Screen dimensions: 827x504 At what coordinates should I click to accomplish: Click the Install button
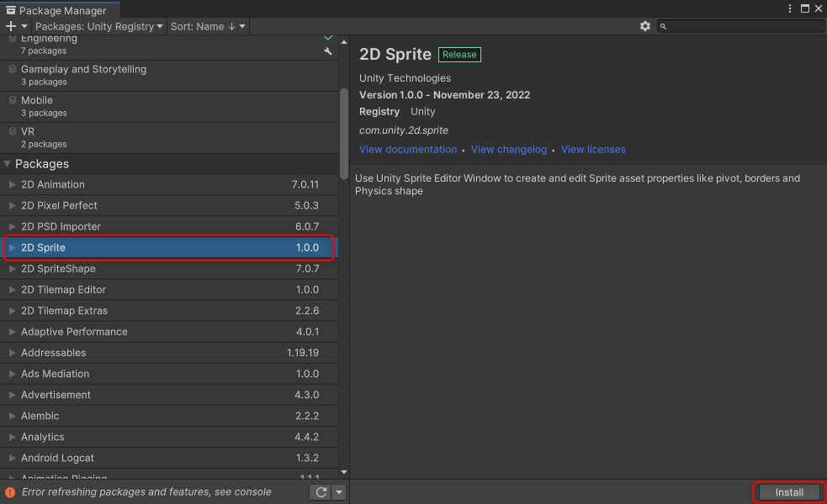pos(788,492)
